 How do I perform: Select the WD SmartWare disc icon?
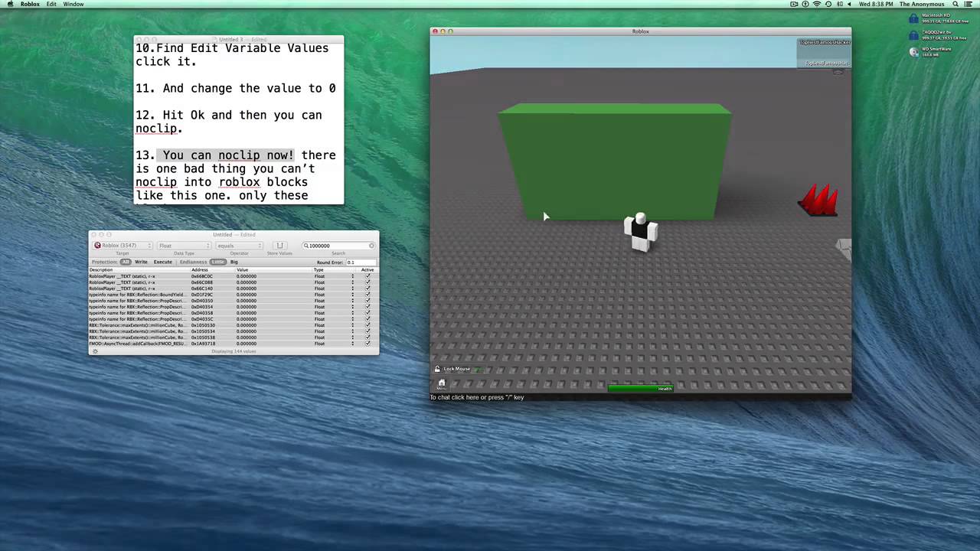(914, 52)
